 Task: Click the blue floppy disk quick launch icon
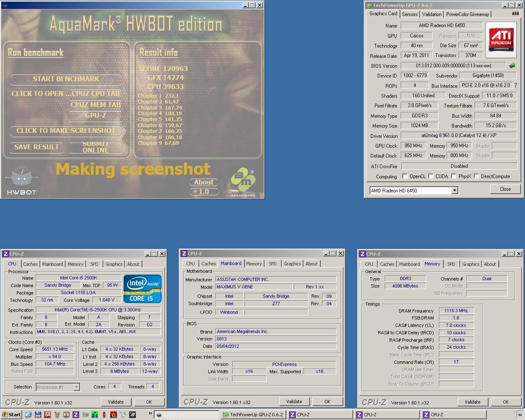click(x=38, y=415)
